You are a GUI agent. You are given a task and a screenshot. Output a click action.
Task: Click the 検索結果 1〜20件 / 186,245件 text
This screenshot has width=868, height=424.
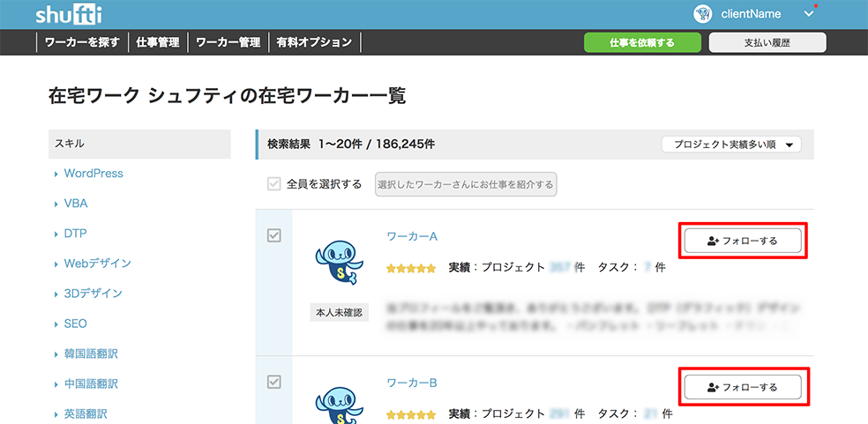click(350, 145)
